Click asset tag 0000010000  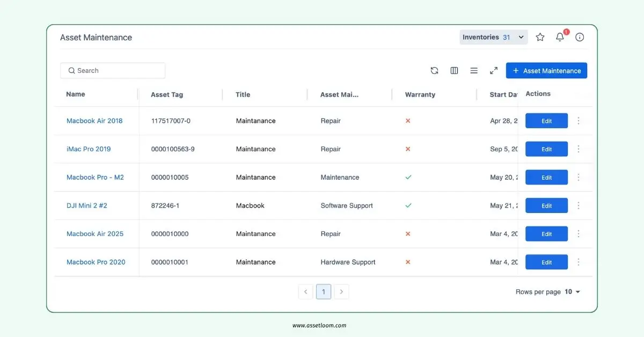click(170, 234)
